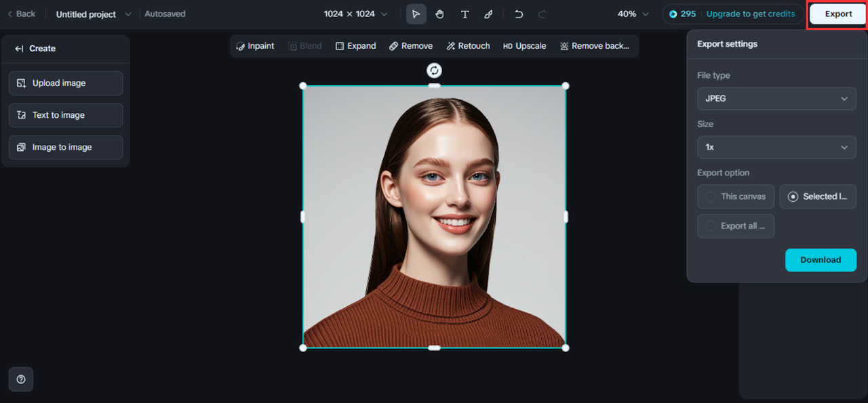The width and height of the screenshot is (868, 403).
Task: Open the help question mark icon
Action: (x=21, y=379)
